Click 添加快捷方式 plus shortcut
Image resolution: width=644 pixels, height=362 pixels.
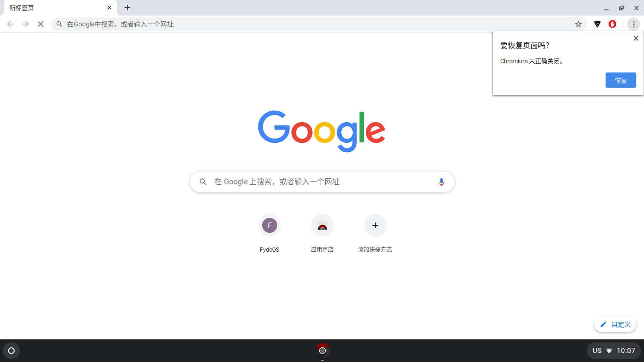[x=375, y=234]
